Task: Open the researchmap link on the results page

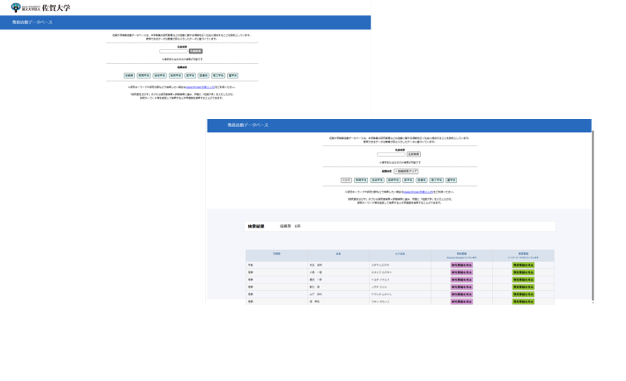Action: click(x=418, y=192)
